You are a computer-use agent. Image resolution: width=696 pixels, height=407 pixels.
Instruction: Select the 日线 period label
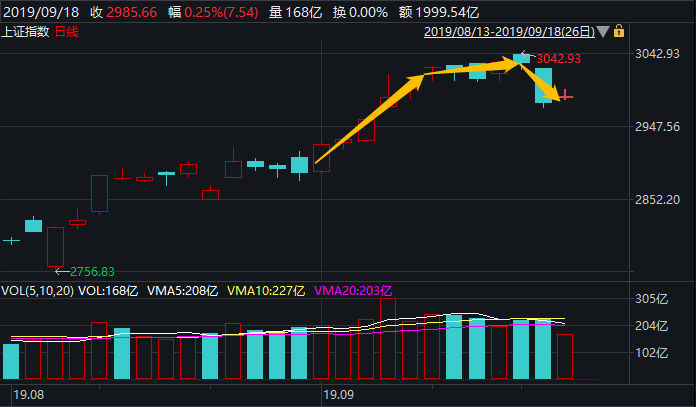coord(66,32)
